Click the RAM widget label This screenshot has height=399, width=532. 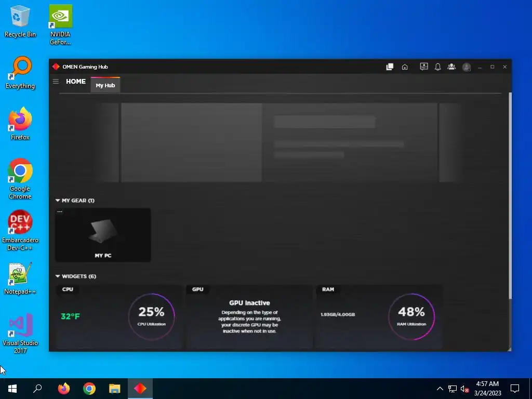pyautogui.click(x=328, y=289)
